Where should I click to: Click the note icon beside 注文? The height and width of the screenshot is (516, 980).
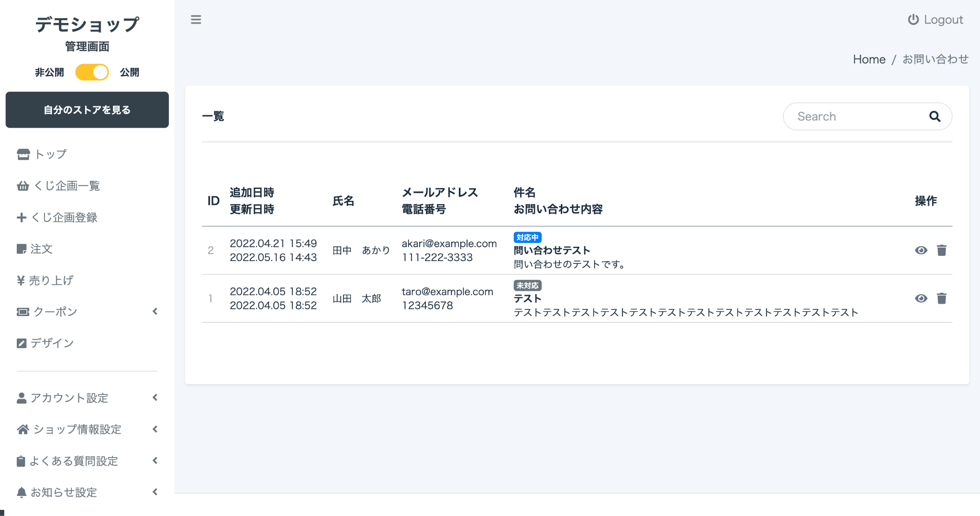[22, 249]
